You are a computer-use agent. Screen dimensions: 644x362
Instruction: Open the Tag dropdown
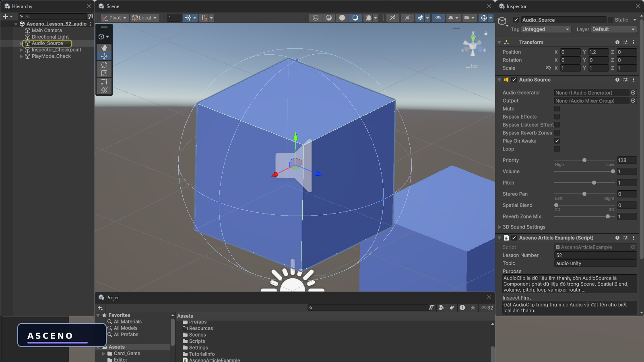546,29
